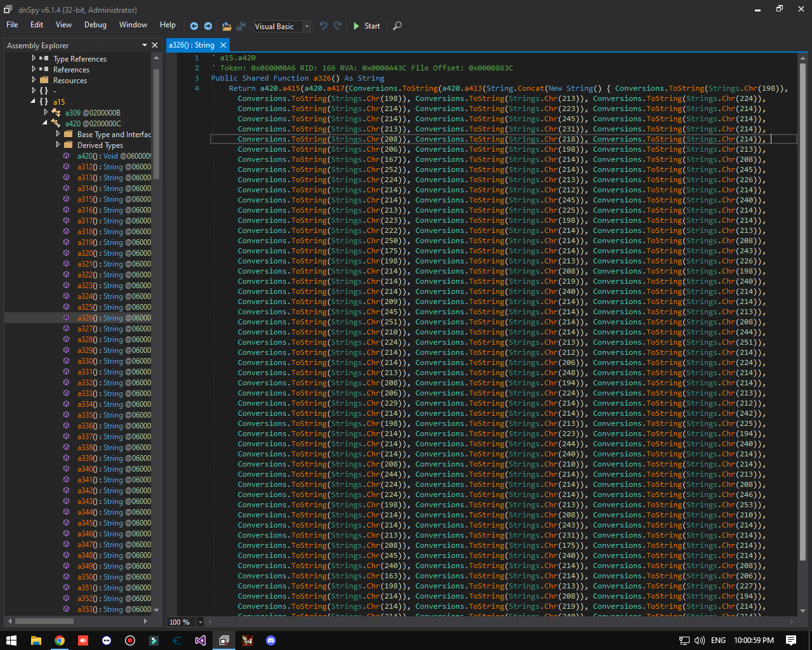Select method a327() in the tree
The height and width of the screenshot is (650, 812).
114,328
